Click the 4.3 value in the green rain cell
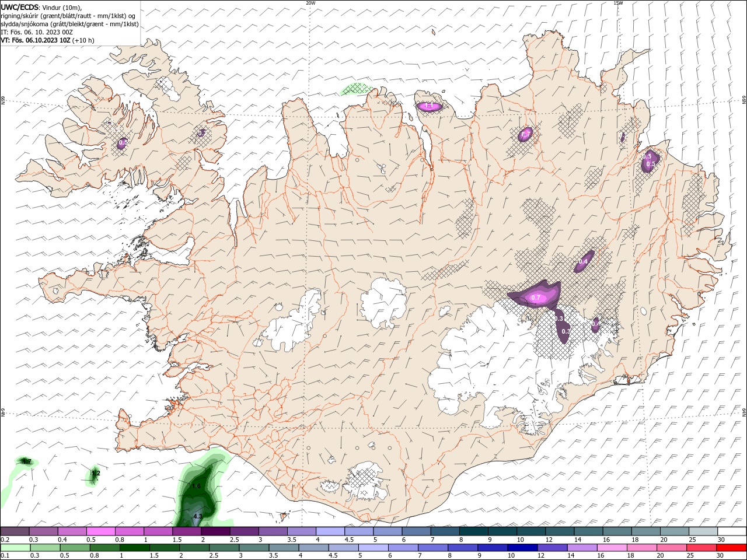The image size is (747, 560). [x=197, y=516]
